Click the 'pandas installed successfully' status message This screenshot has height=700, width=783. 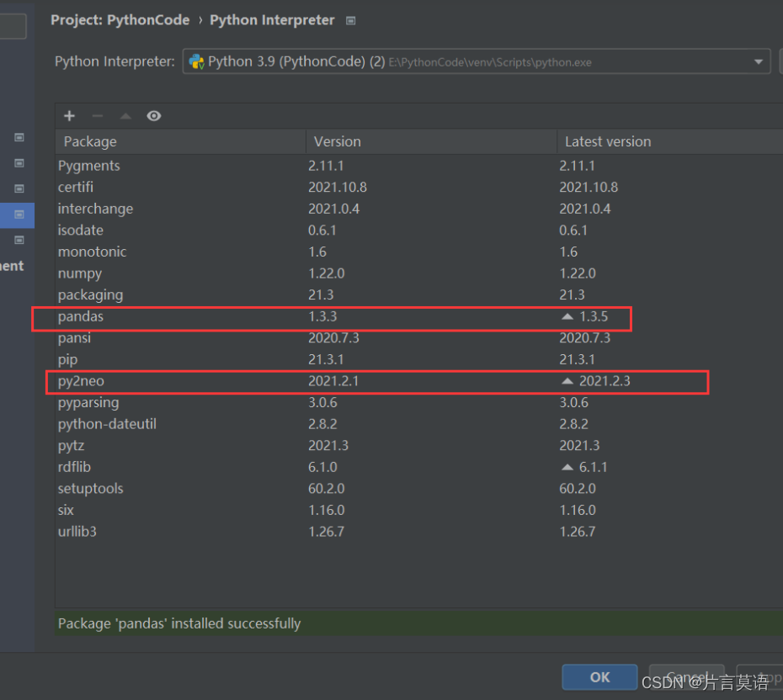tap(179, 623)
